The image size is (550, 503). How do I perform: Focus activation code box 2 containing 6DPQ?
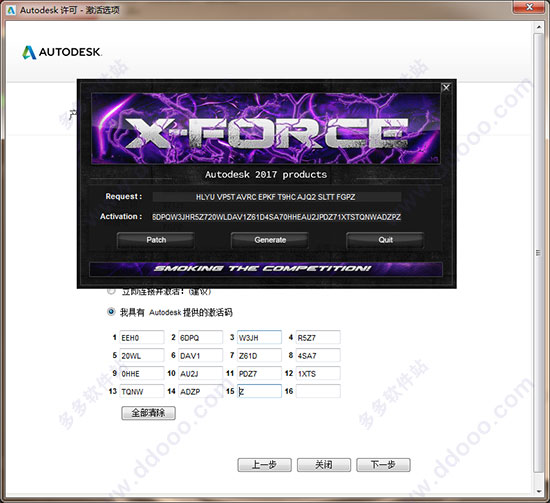[200, 337]
